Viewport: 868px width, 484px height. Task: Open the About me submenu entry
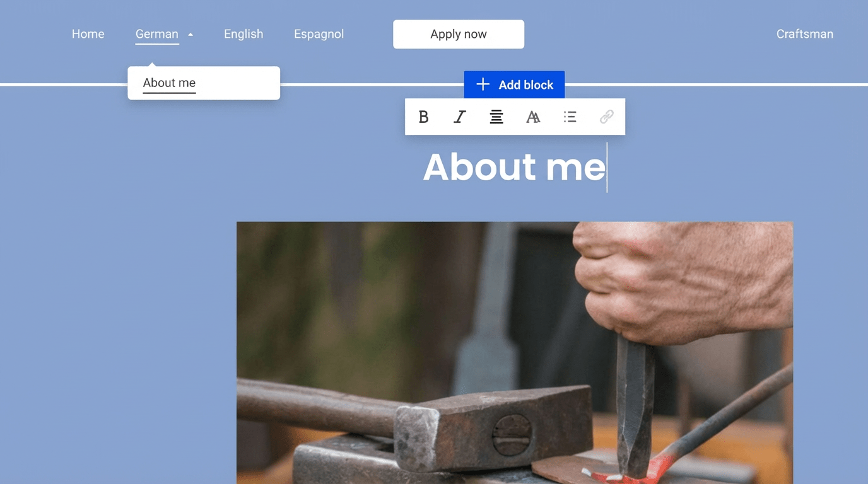coord(169,83)
